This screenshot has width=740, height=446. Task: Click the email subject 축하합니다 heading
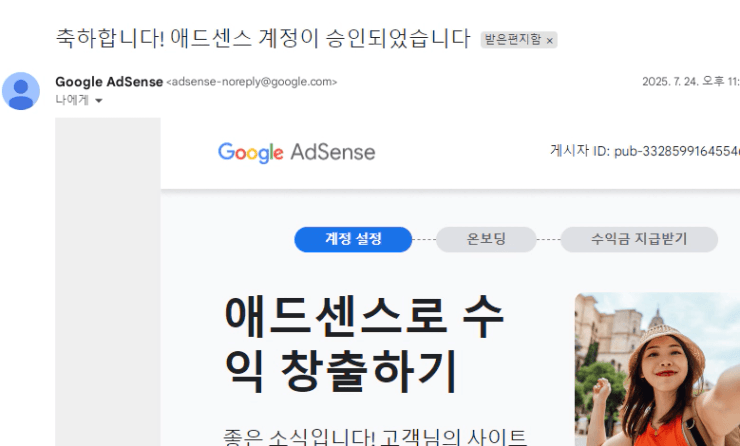263,38
